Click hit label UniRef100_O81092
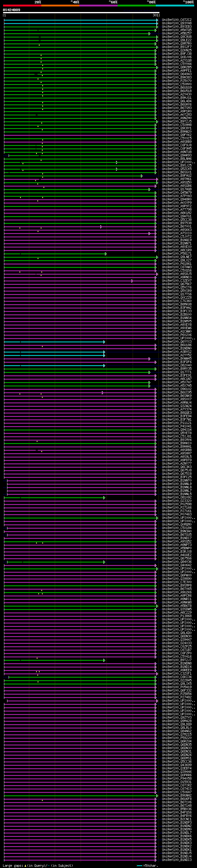 coord(177,497)
